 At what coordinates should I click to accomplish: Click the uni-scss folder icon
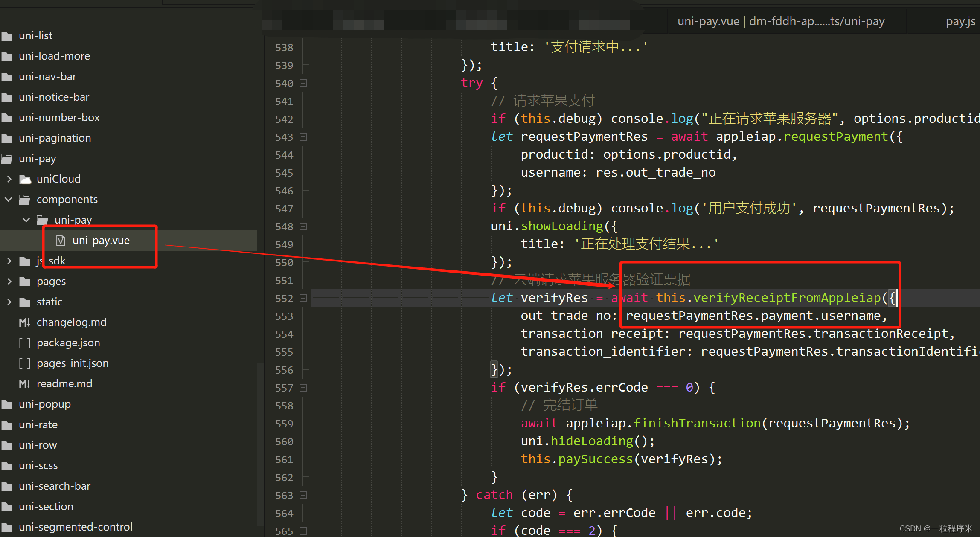coord(7,466)
